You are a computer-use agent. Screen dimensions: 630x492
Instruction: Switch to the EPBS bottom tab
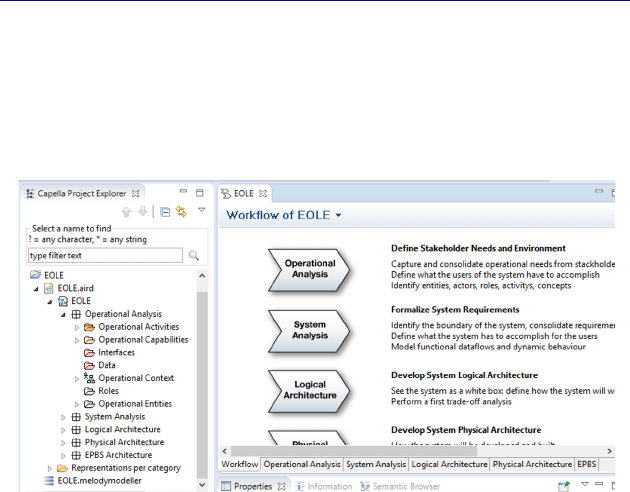click(587, 464)
